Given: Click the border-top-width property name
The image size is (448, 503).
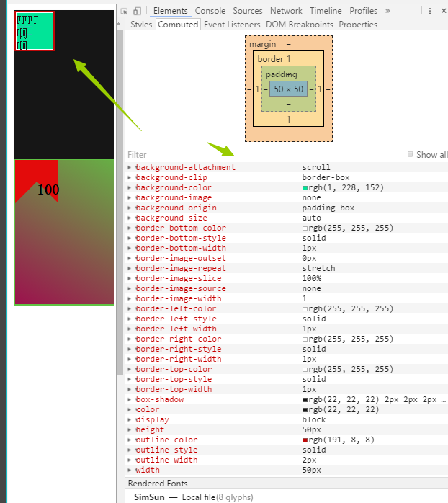Looking at the screenshot, I should (x=174, y=389).
